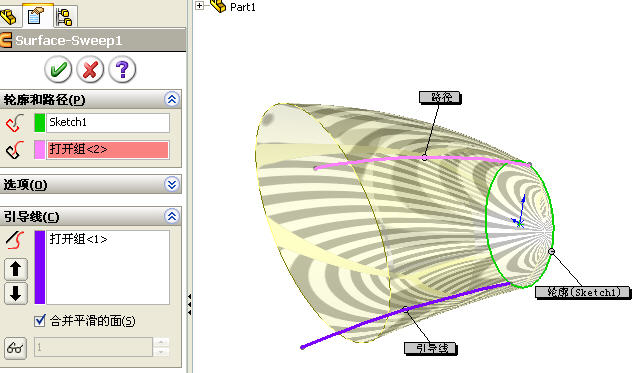642x373 pixels.
Task: Select the 打开组<2> path field
Action: point(108,150)
